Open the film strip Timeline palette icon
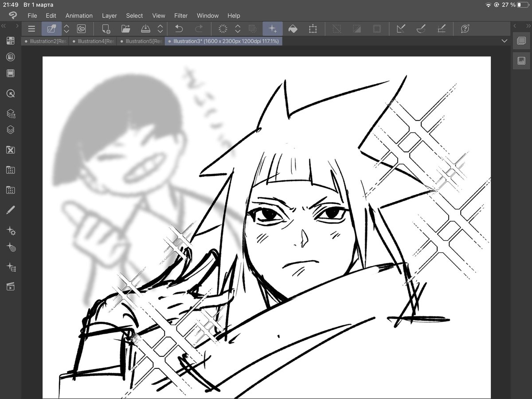 click(11, 73)
